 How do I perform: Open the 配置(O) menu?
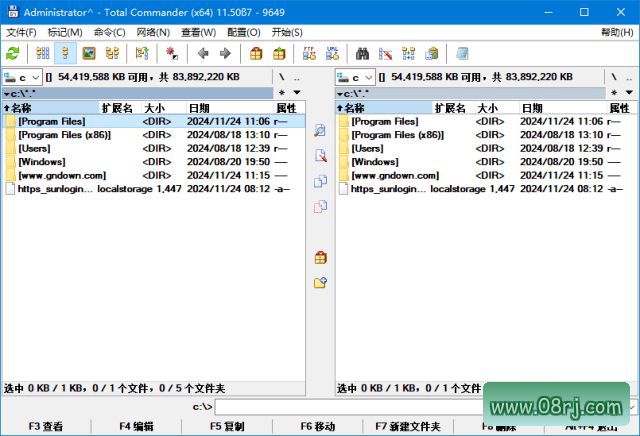tap(243, 32)
